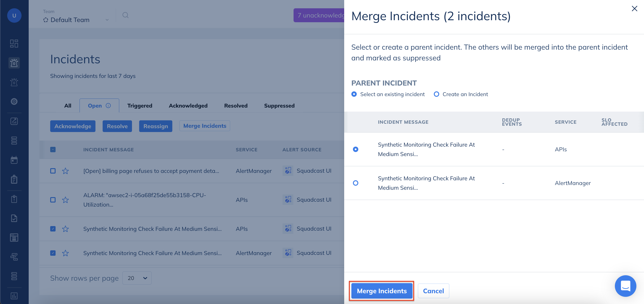This screenshot has width=644, height=304.
Task: Open the chat support bubble
Action: point(625,286)
